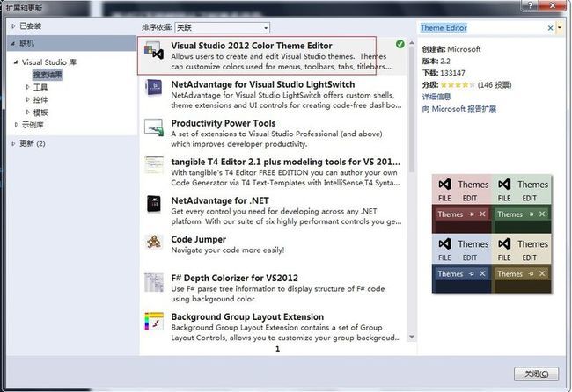Collapse the 联机 category
572x392 pixels.
pos(13,43)
